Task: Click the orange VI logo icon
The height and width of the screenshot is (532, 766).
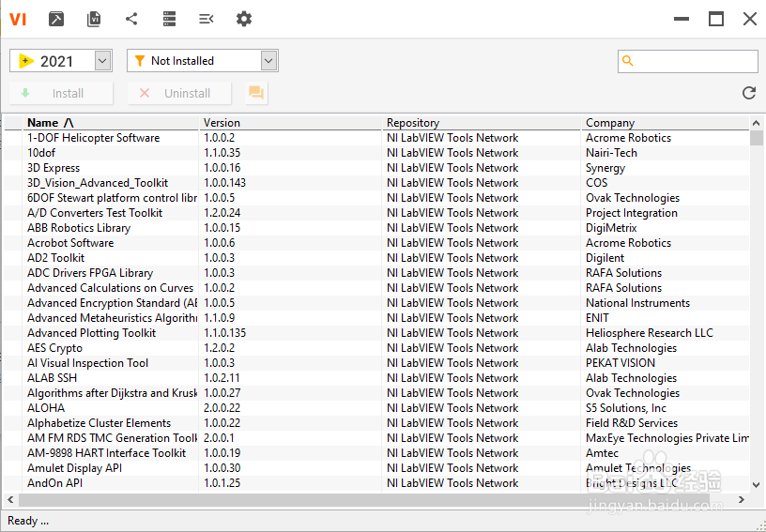Action: (18, 19)
